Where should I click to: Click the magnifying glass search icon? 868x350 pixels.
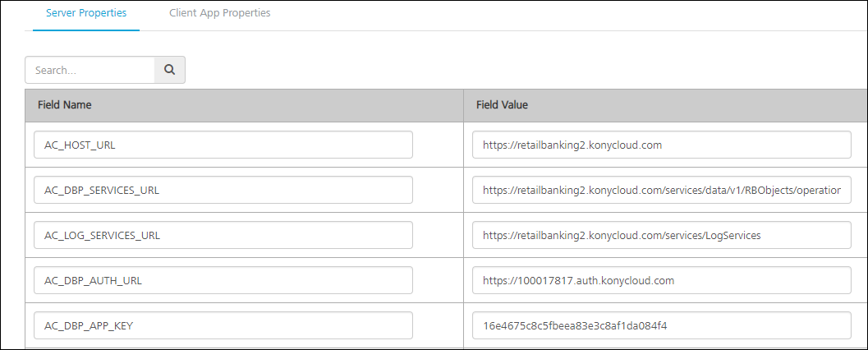click(169, 70)
